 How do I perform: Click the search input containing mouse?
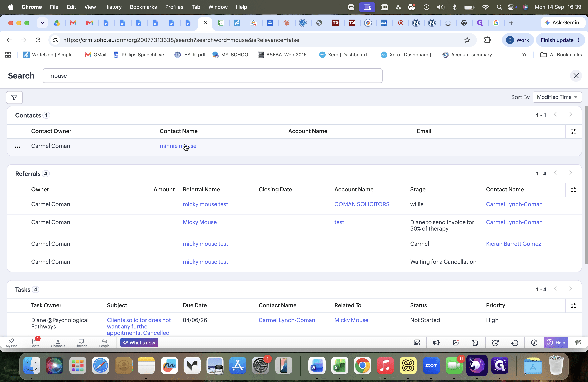point(212,76)
